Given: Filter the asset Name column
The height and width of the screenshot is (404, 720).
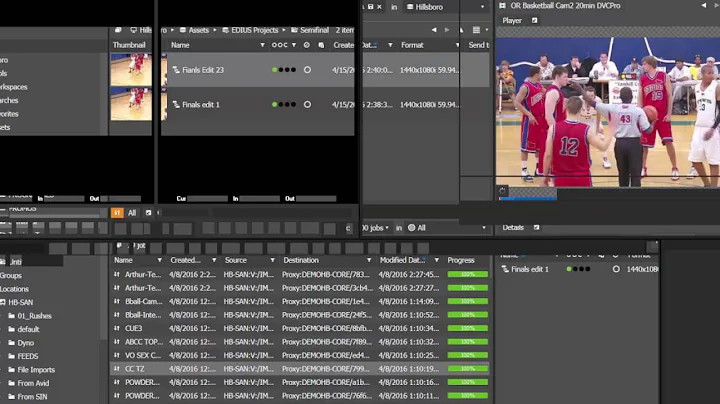Looking at the screenshot, I should pos(262,45).
